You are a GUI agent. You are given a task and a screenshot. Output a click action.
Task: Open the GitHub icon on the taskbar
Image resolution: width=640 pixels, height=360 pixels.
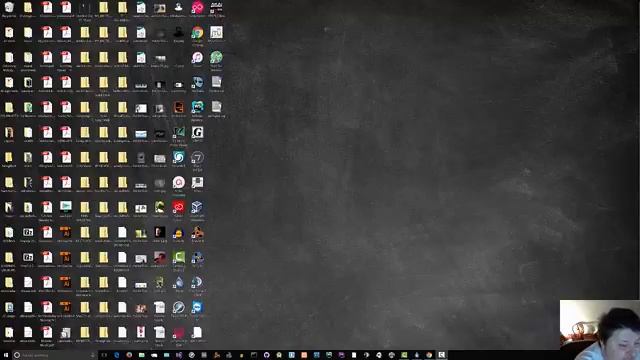pyautogui.click(x=267, y=355)
